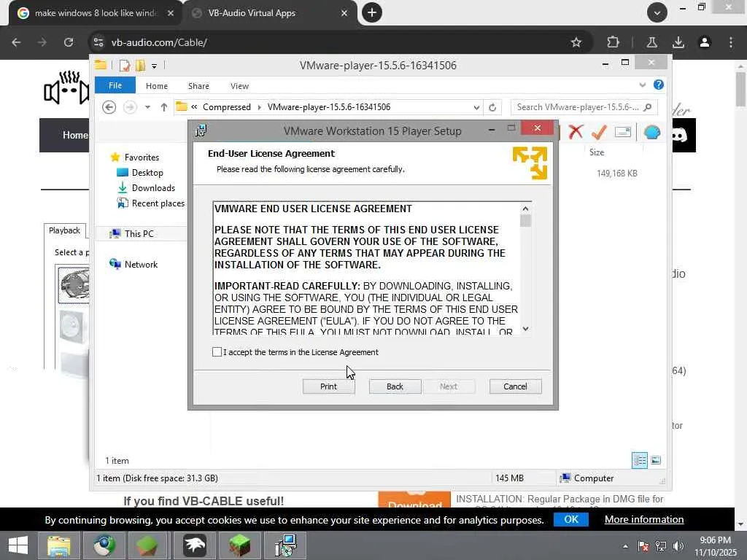Switch to the View ribbon tab
The height and width of the screenshot is (560, 747).
(239, 86)
